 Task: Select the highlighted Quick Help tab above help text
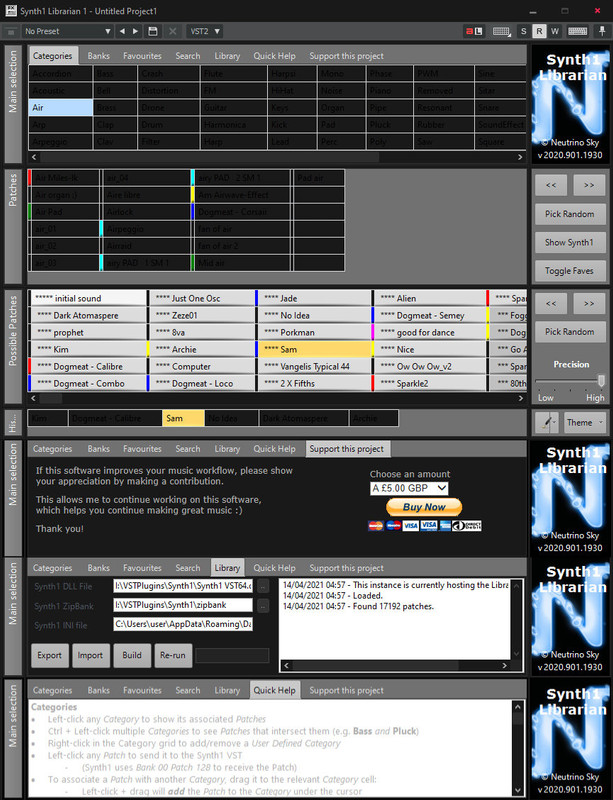(275, 690)
